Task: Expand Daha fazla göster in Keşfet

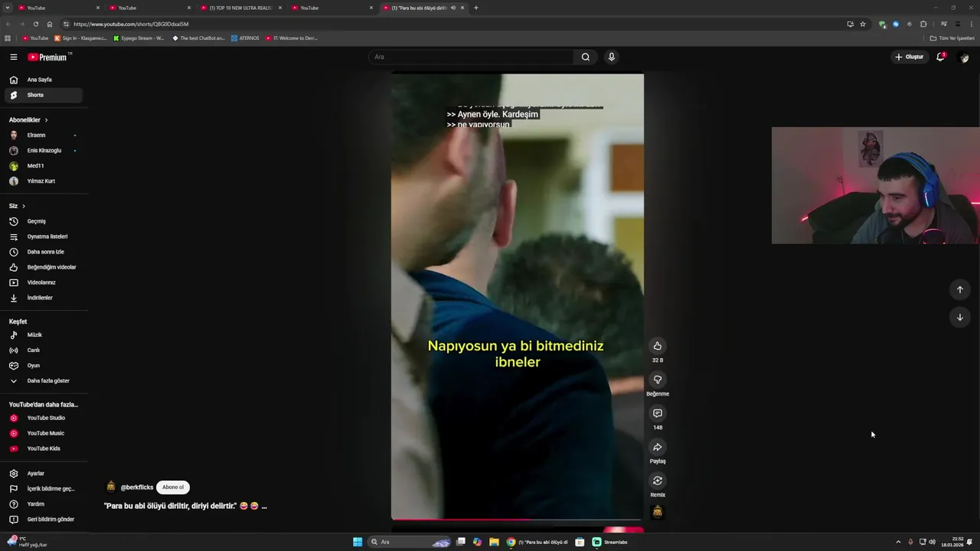Action: (x=43, y=381)
